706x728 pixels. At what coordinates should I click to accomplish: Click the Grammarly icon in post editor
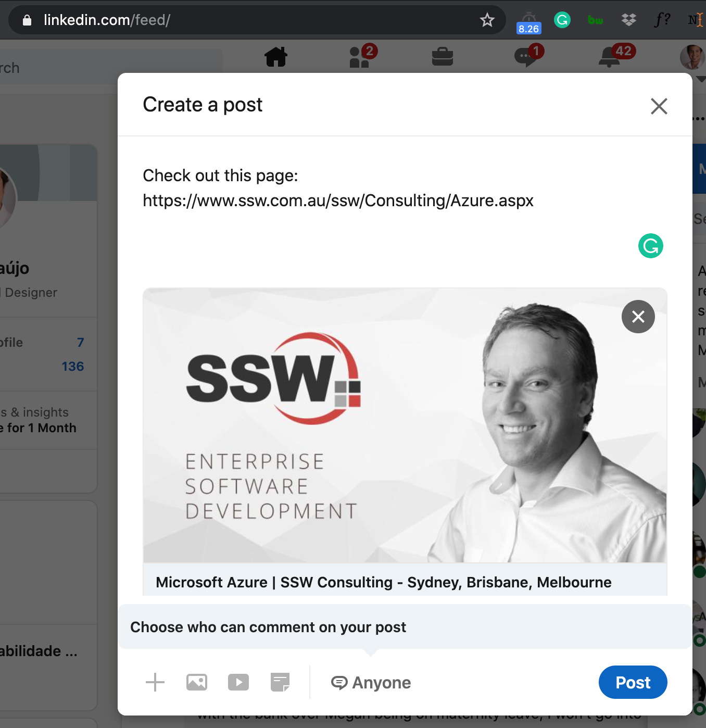[651, 246]
